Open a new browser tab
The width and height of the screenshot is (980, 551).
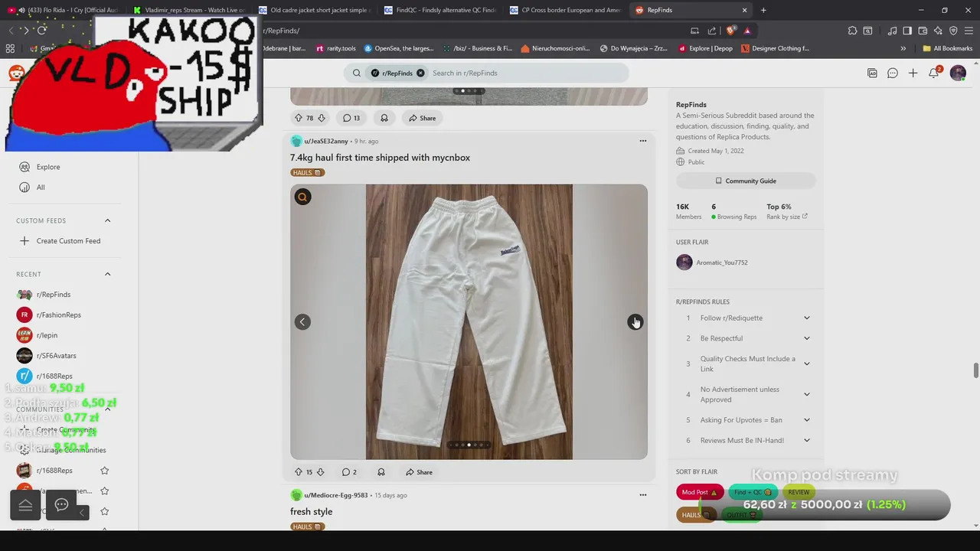pyautogui.click(x=763, y=10)
